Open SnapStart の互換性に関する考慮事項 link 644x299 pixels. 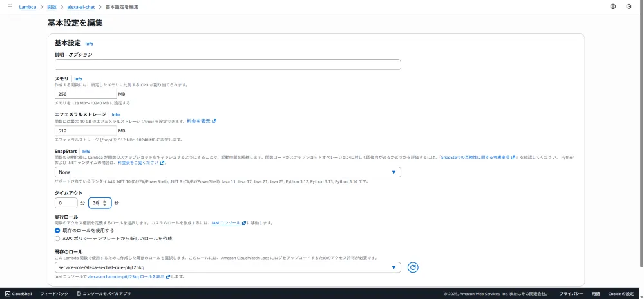pyautogui.click(x=476, y=157)
